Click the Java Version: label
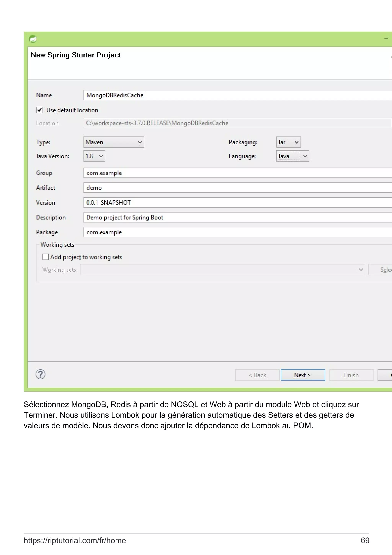This screenshot has height=555, width=392. click(x=53, y=156)
